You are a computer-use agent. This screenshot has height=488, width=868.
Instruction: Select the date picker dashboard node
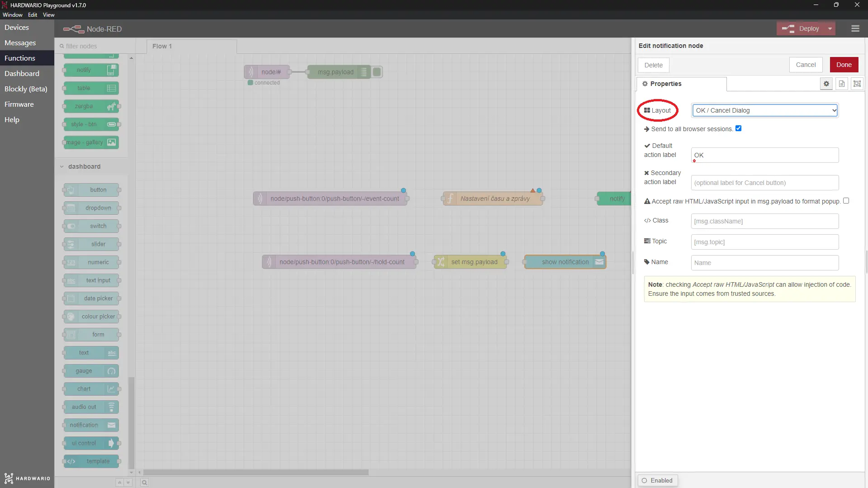[x=91, y=298]
